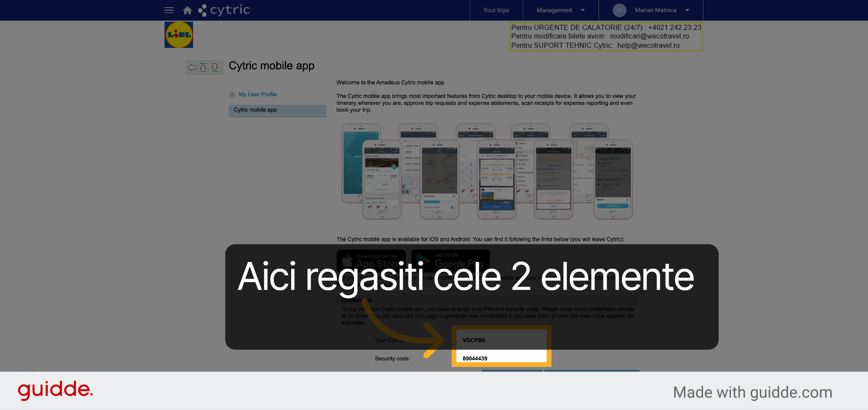
Task: Open My User Profile link
Action: pos(258,94)
